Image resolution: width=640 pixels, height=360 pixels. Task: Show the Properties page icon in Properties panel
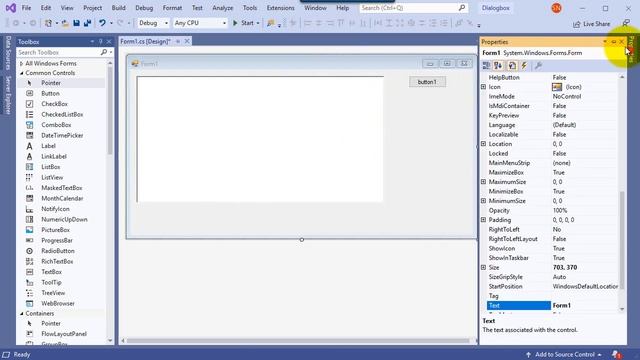click(x=512, y=65)
